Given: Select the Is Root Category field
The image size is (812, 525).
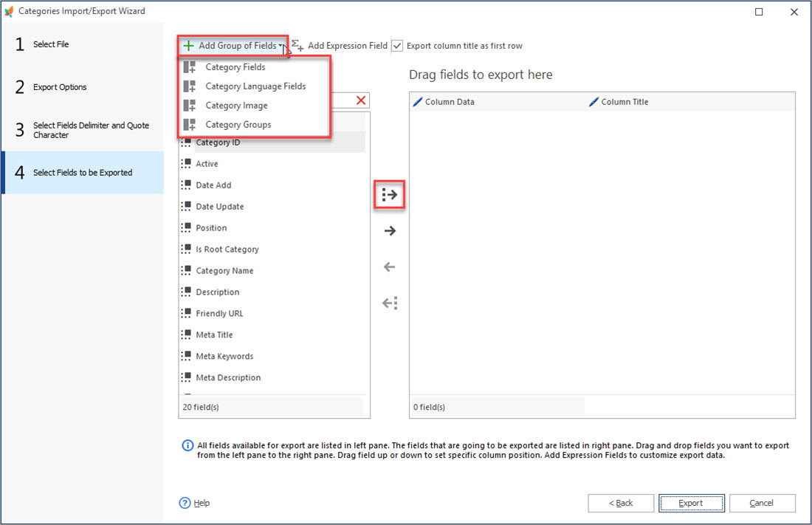Looking at the screenshot, I should [x=272, y=250].
